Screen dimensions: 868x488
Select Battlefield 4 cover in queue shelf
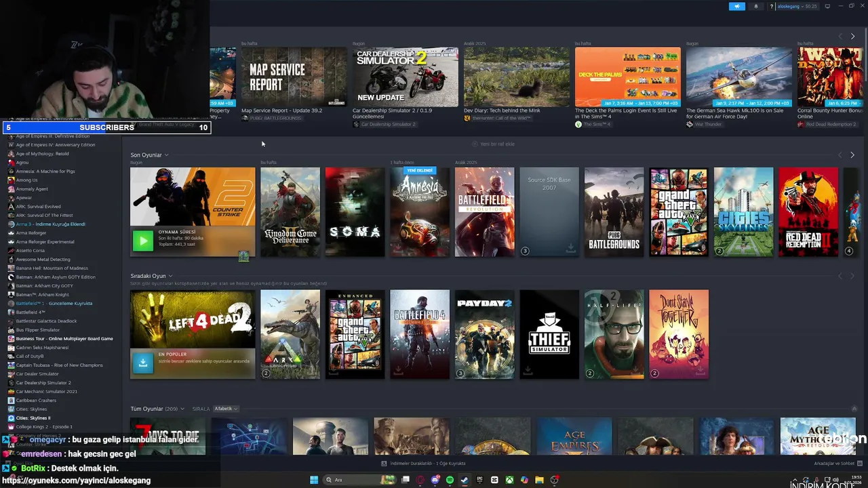click(420, 334)
